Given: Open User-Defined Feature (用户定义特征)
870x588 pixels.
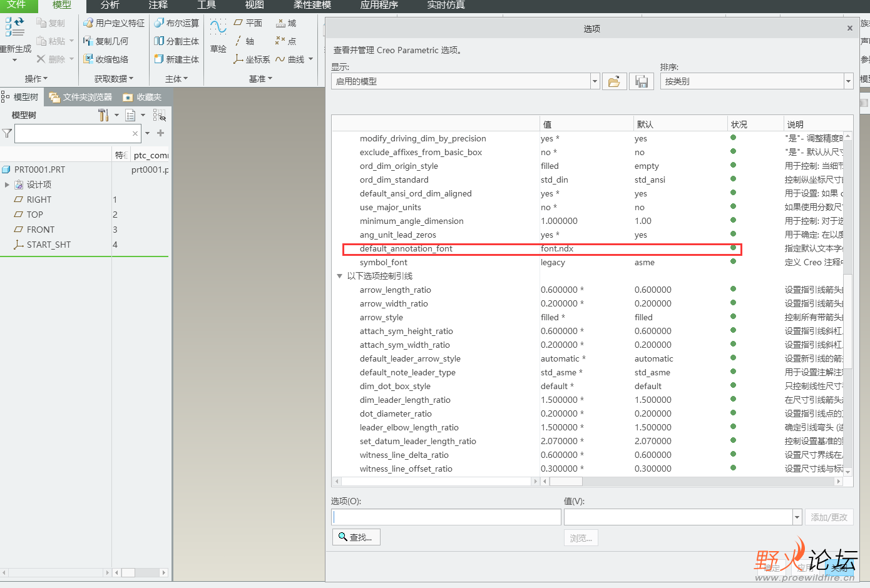Looking at the screenshot, I should (114, 23).
